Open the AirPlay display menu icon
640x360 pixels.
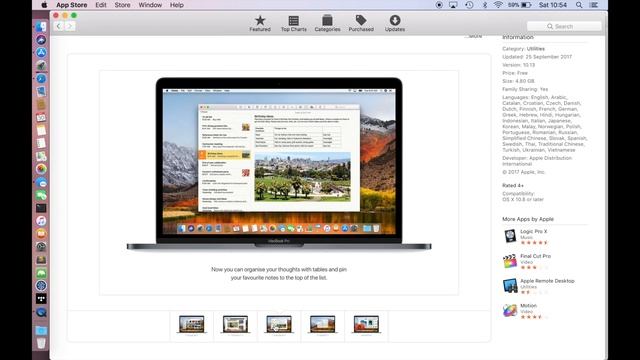coord(453,5)
